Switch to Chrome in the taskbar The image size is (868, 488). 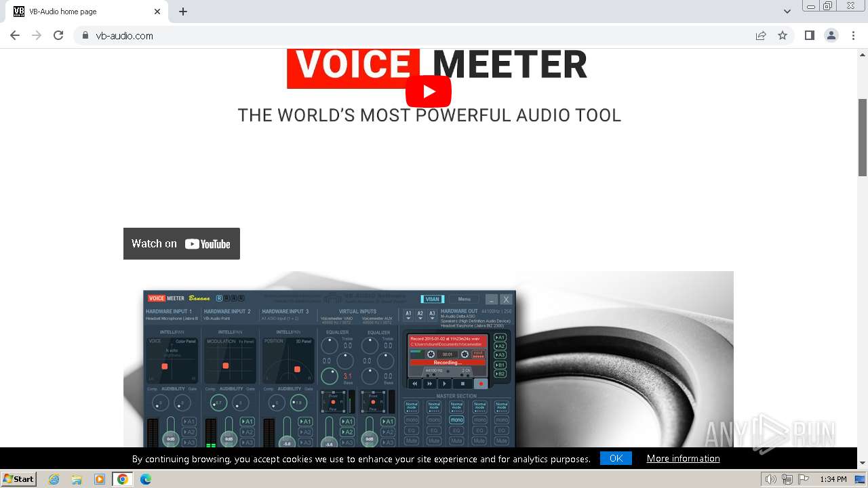pyautogui.click(x=122, y=479)
